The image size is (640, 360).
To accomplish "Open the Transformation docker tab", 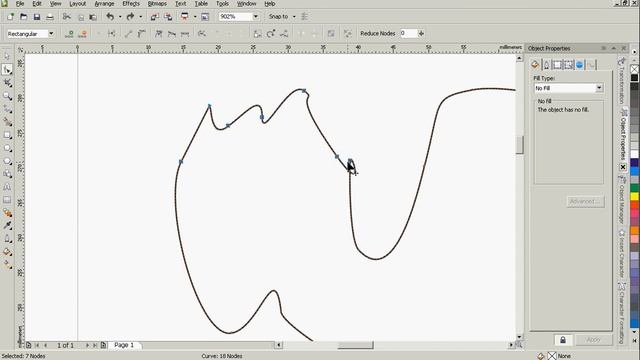I will (x=622, y=81).
